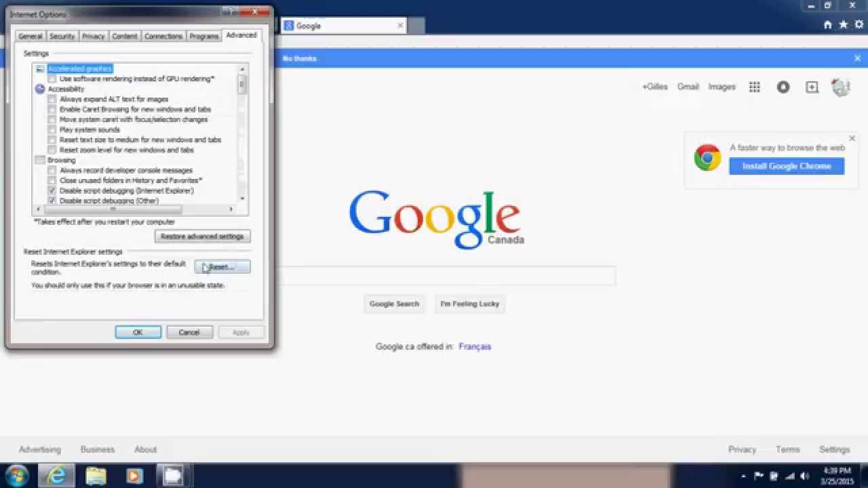Check Close unused folders in History
This screenshot has height=488, width=868.
tap(52, 180)
